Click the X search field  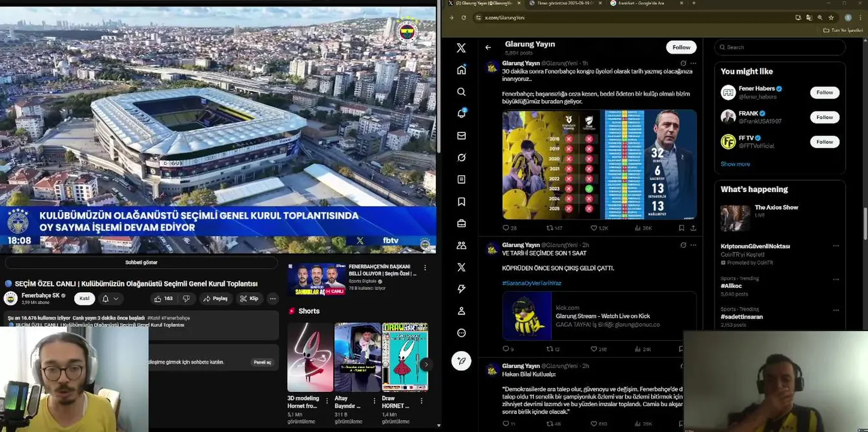(780, 47)
